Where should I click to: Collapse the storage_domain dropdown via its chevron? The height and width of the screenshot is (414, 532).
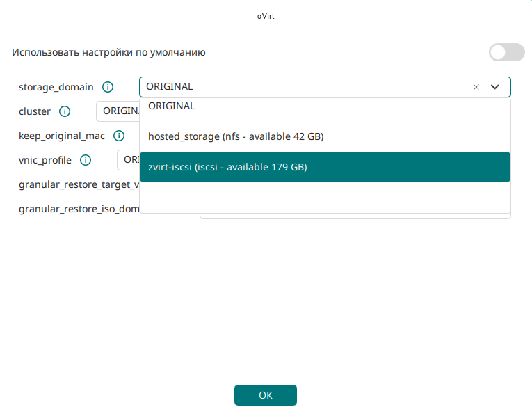[x=495, y=87]
